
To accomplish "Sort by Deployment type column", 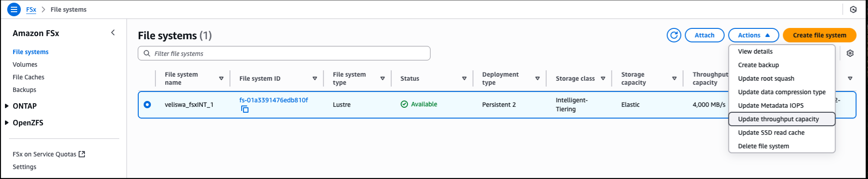I will click(538, 78).
